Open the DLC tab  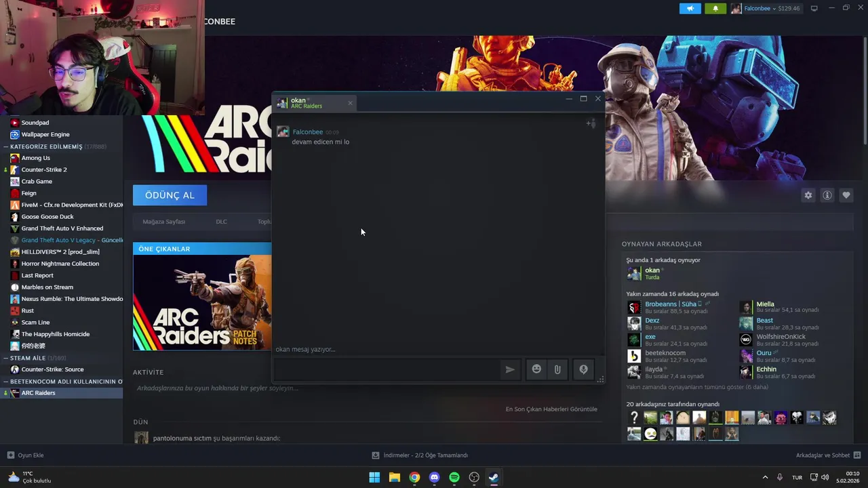click(221, 222)
